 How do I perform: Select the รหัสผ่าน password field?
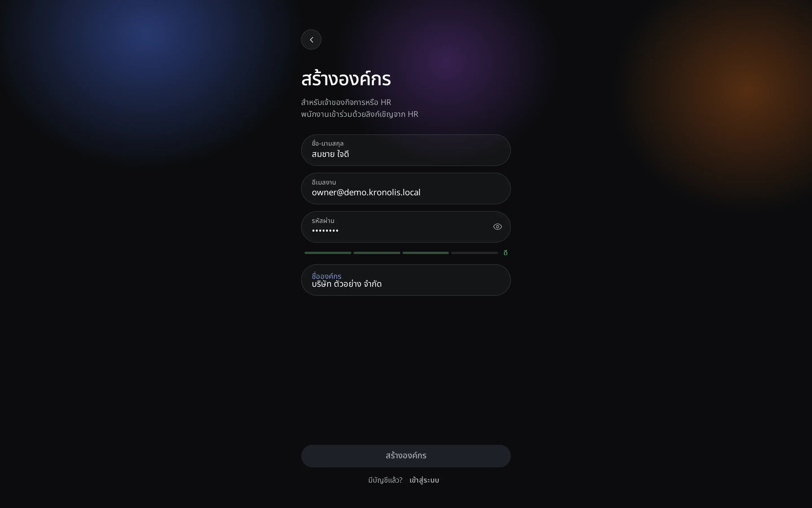pyautogui.click(x=406, y=227)
